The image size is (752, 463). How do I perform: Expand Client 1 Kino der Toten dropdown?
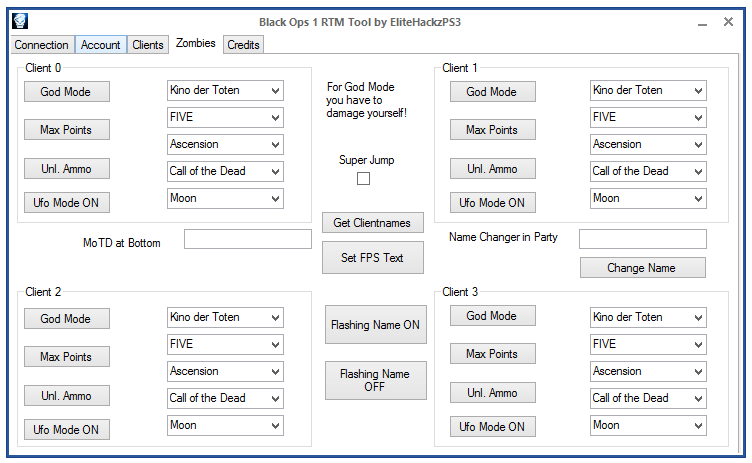648,90
